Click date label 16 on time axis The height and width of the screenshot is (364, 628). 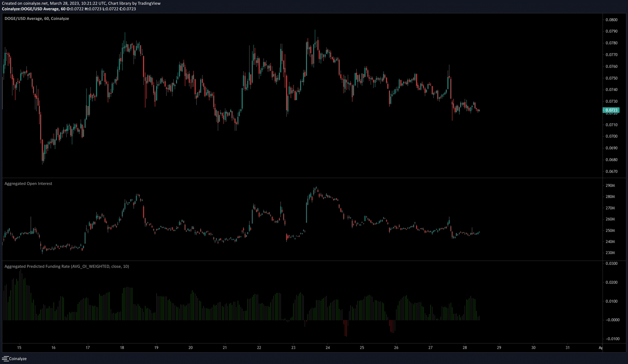[x=54, y=348]
